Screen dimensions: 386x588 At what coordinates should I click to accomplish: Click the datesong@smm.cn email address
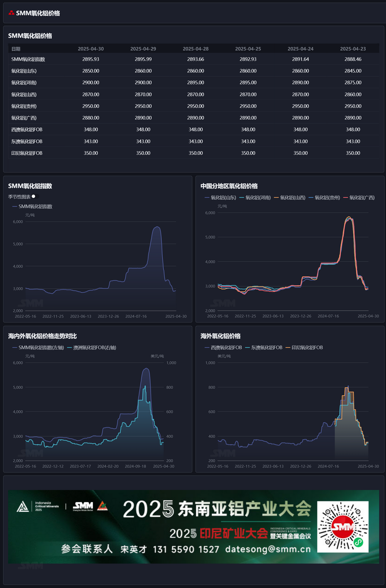pyautogui.click(x=268, y=549)
